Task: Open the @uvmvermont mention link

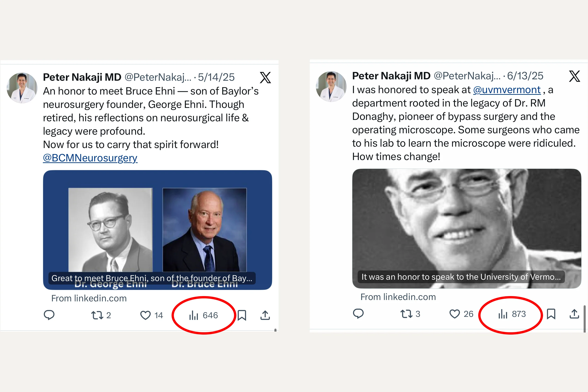Action: click(x=507, y=90)
